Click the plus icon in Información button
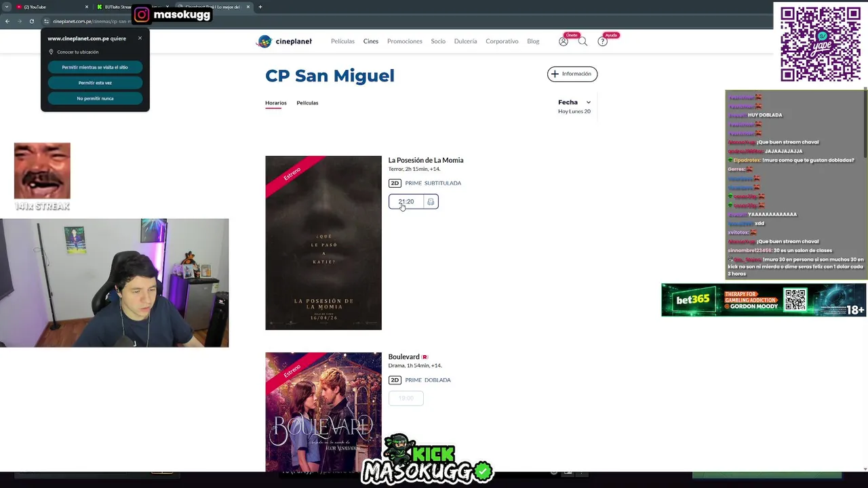868x488 pixels. [x=555, y=74]
